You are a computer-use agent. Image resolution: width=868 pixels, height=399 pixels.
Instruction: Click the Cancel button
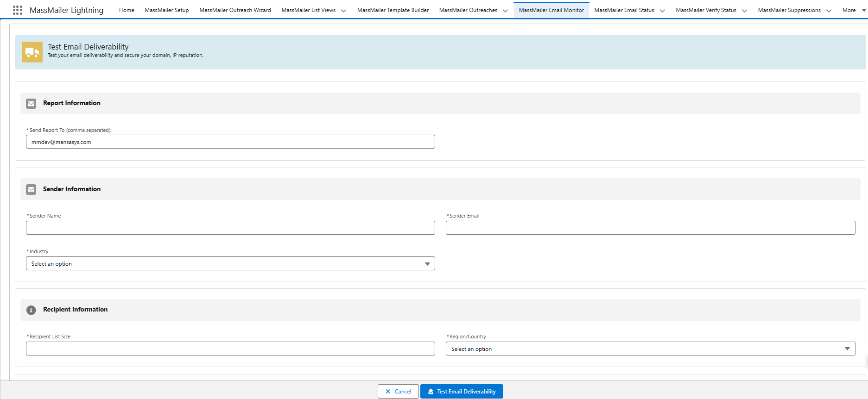(x=398, y=392)
